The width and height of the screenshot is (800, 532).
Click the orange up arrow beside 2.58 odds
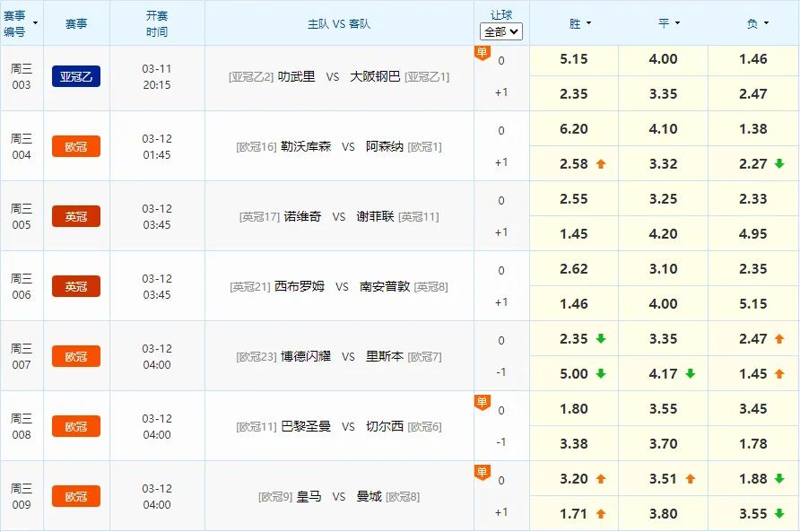point(601,164)
